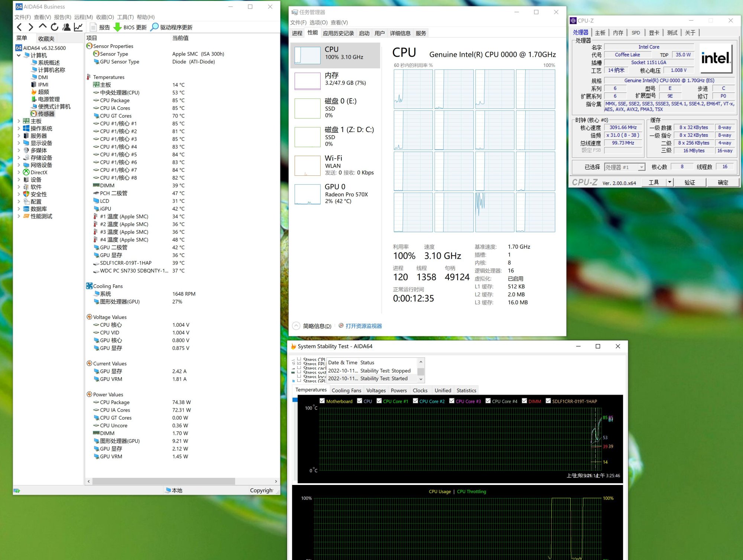Switch to the Cooling Fans tab

pyautogui.click(x=346, y=391)
